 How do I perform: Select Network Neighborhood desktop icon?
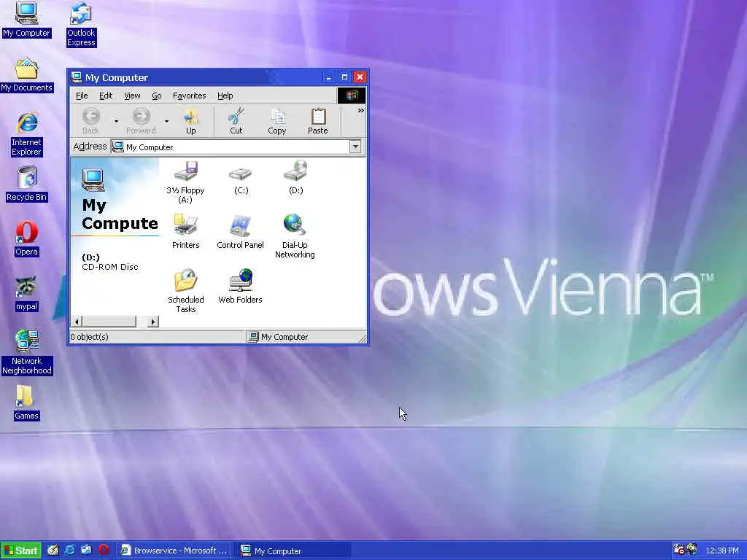[26, 352]
